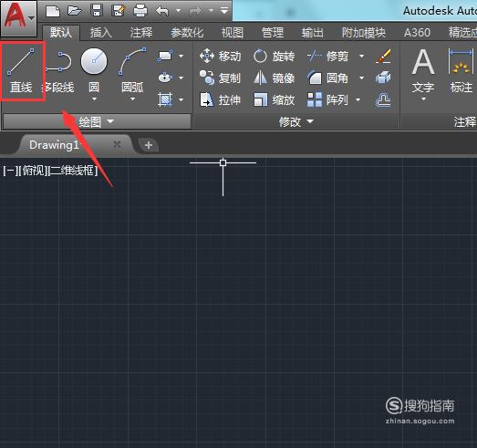Click the Undo arrow icon

162,11
